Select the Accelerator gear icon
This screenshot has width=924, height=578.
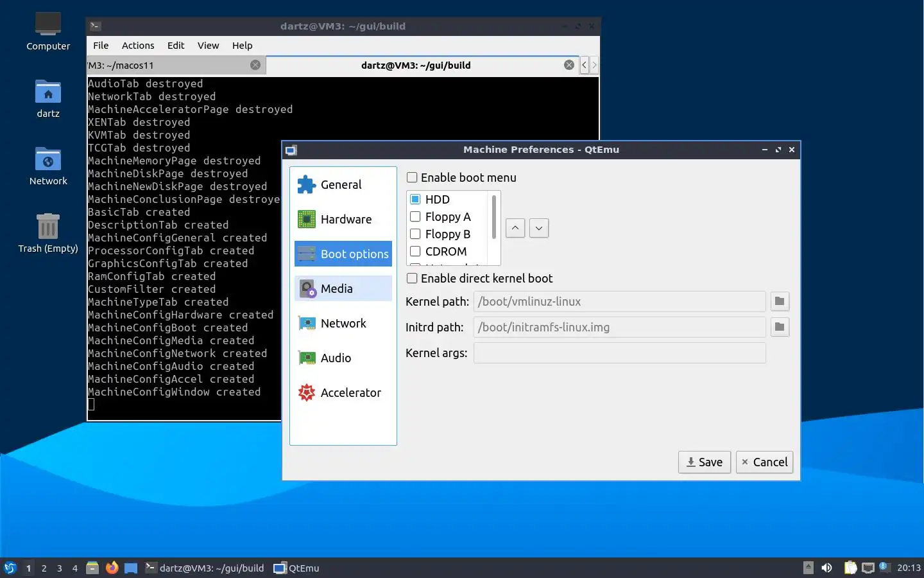pyautogui.click(x=307, y=393)
